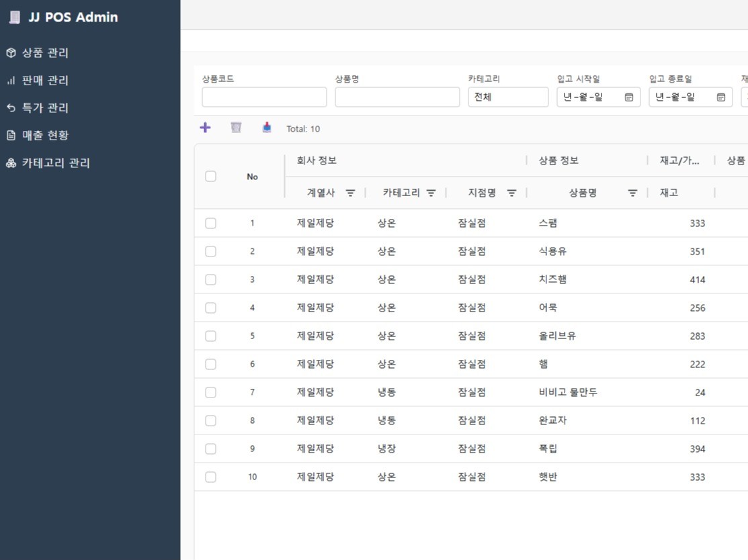Image resolution: width=748 pixels, height=560 pixels.
Task: Click the export icon next to trash
Action: point(266,127)
